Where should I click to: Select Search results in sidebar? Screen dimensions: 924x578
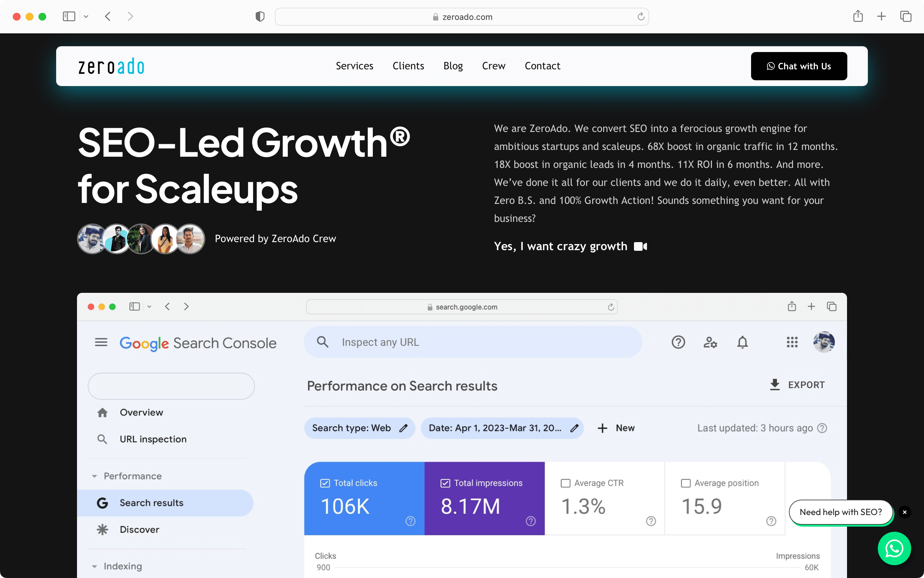point(165,503)
